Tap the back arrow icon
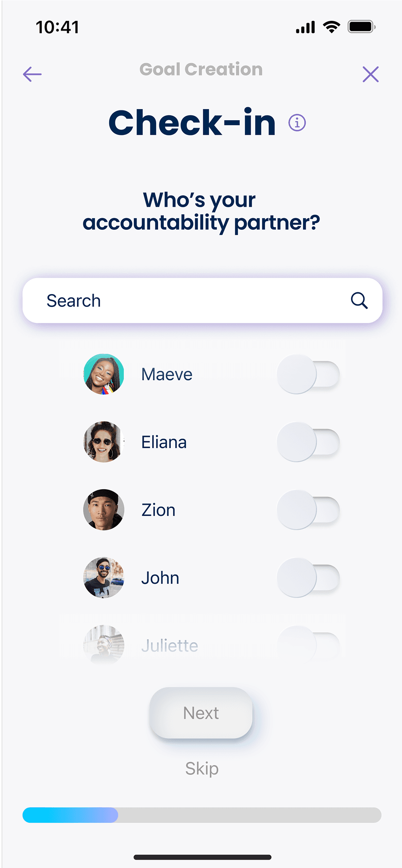Screen dimensions: 402x868 (x=32, y=74)
